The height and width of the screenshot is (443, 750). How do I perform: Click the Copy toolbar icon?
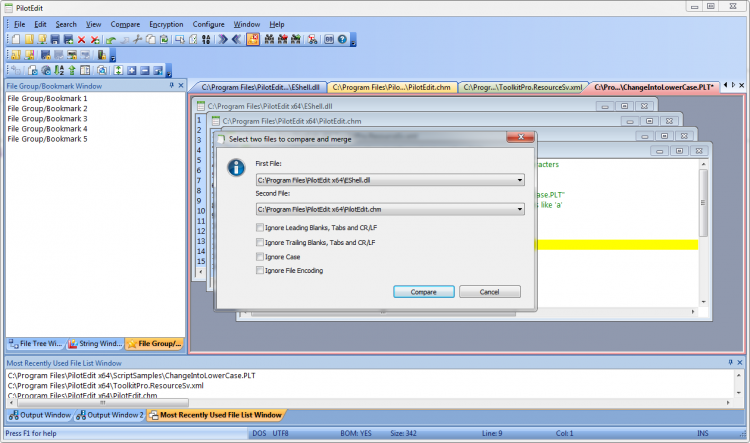(151, 39)
